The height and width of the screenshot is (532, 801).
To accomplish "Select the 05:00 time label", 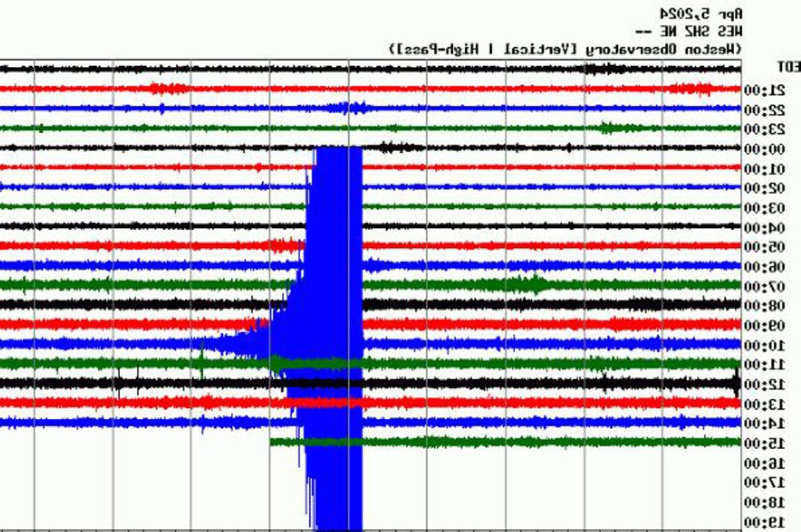I will (765, 247).
